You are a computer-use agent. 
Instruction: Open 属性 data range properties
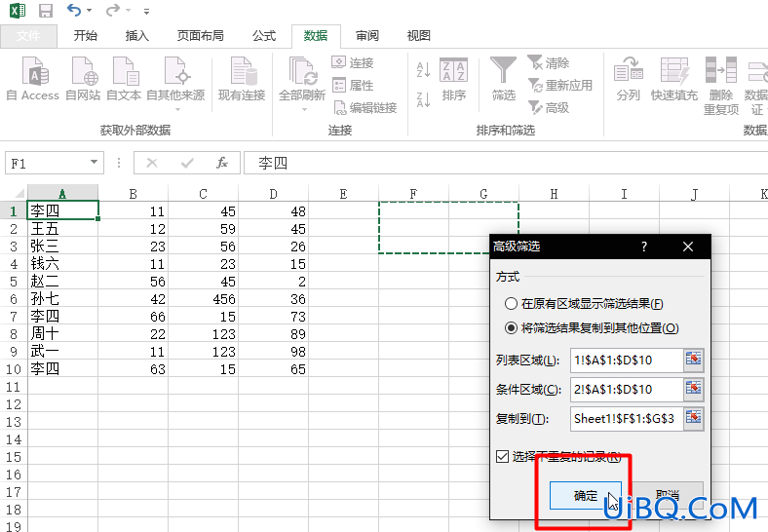pos(353,85)
